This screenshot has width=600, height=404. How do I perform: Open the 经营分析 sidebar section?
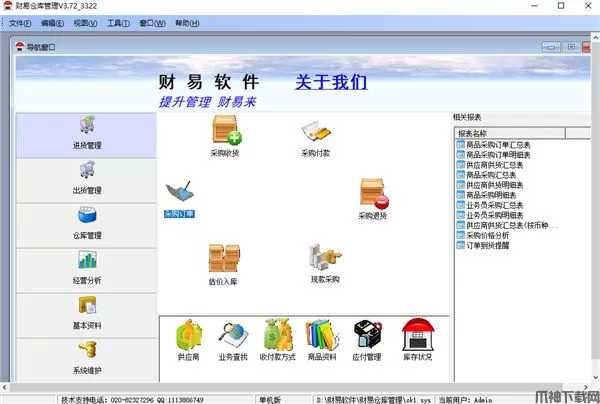(86, 271)
